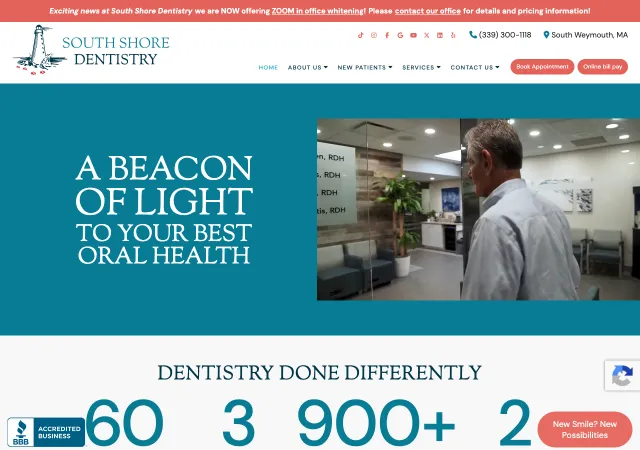
Task: Go to the HOME menu item
Action: pos(268,67)
